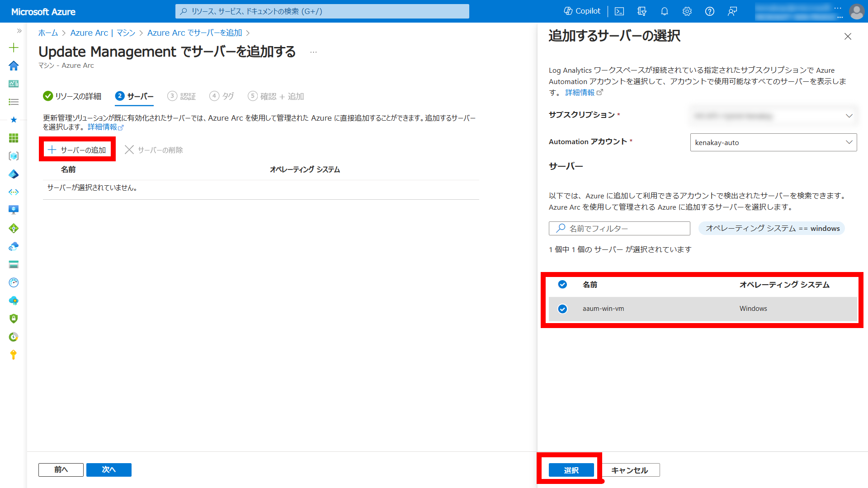Screen dimensions: 868x488
Task: Click オペレーティング システム == windows filter pill
Action: (772, 228)
